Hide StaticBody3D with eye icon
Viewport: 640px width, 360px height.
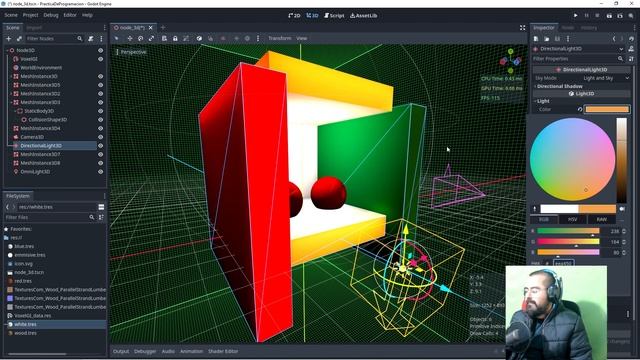pyautogui.click(x=100, y=111)
